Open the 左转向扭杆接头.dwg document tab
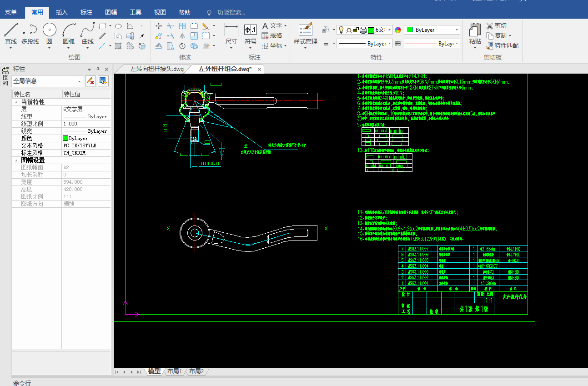The width and height of the screenshot is (588, 386). 157,69
